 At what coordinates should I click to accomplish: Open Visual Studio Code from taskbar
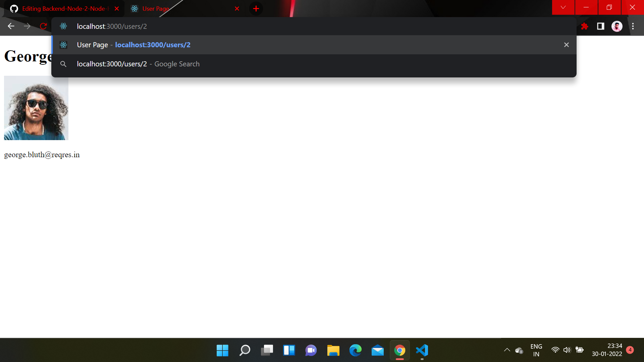[x=422, y=351]
